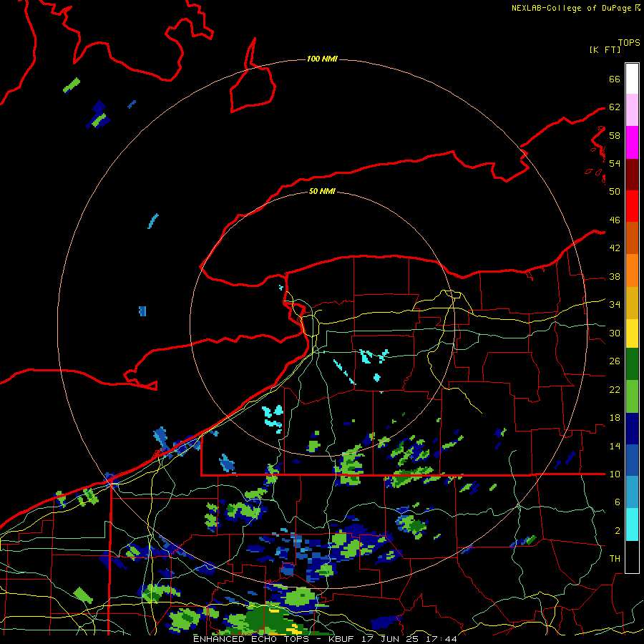
Task: Click the bright red 50 kft swatch
Action: [632, 206]
